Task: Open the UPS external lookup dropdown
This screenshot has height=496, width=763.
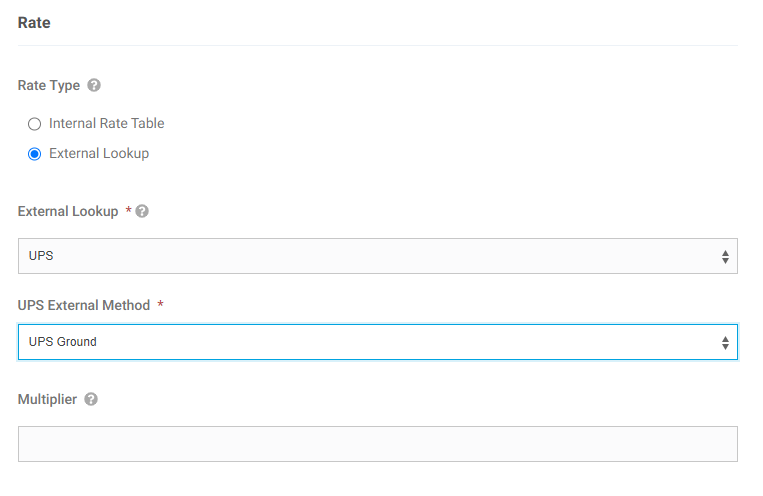Action: pos(378,256)
